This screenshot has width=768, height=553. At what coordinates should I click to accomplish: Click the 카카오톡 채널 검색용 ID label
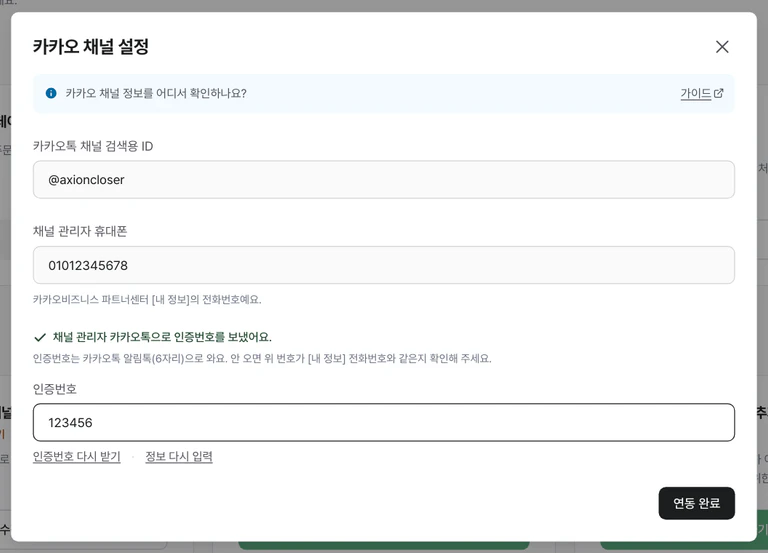click(93, 146)
